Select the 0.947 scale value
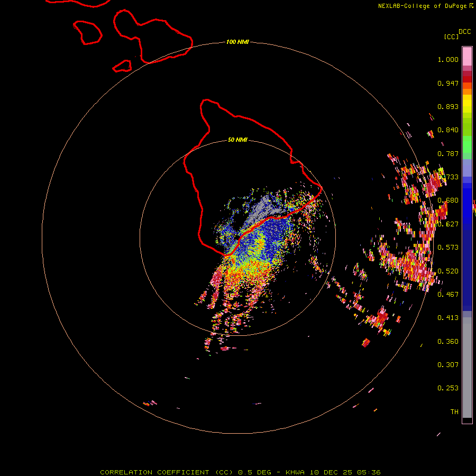The image size is (476, 476). point(448,83)
